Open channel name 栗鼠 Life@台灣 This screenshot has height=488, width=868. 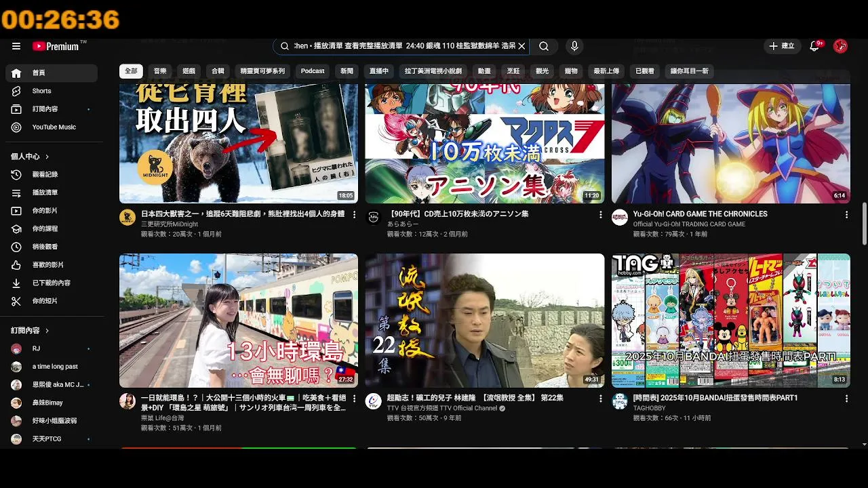click(x=163, y=418)
